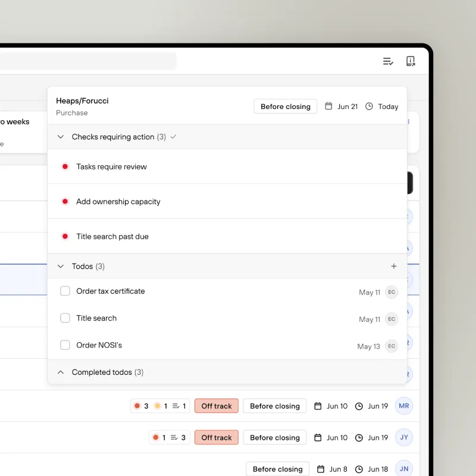
Task: Click clock icon beside Jun 18
Action: click(359, 469)
